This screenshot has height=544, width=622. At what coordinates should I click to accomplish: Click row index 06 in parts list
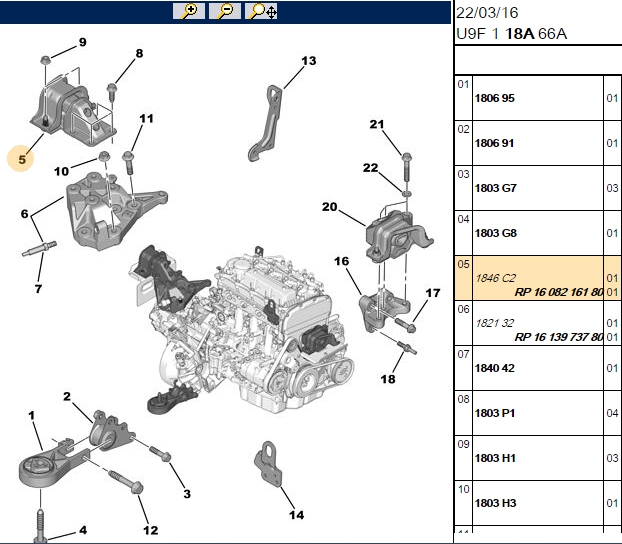(x=463, y=309)
